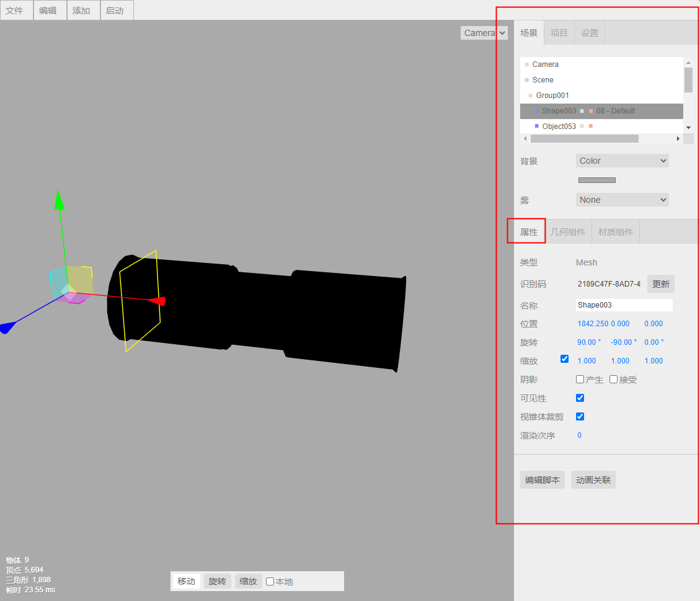Click the orange material icon of Shape003
The image size is (700, 601).
click(591, 111)
